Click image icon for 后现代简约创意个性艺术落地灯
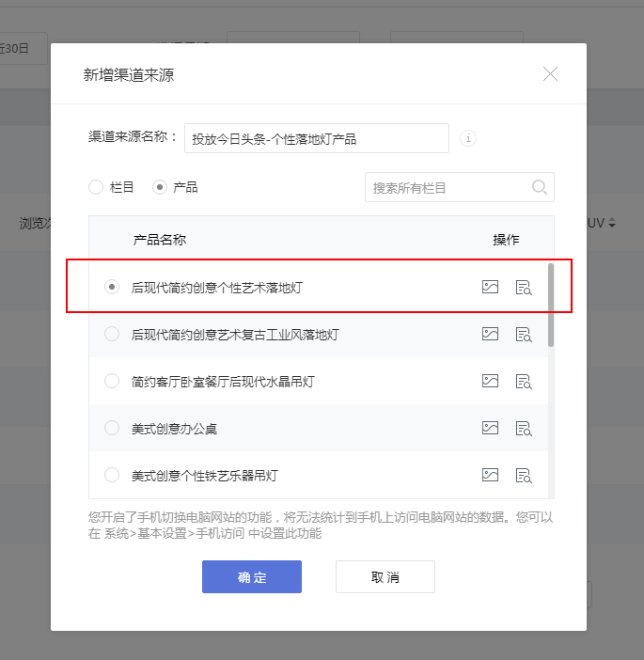644x660 pixels. pyautogui.click(x=490, y=287)
